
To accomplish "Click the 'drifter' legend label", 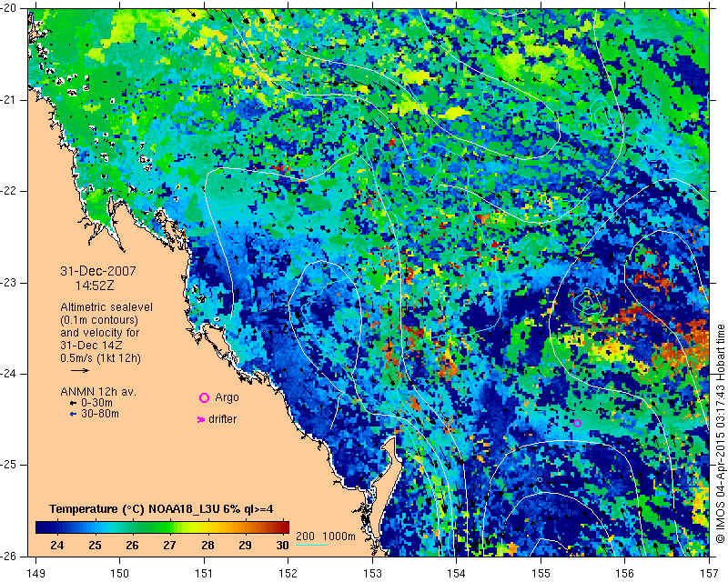I will (222, 419).
